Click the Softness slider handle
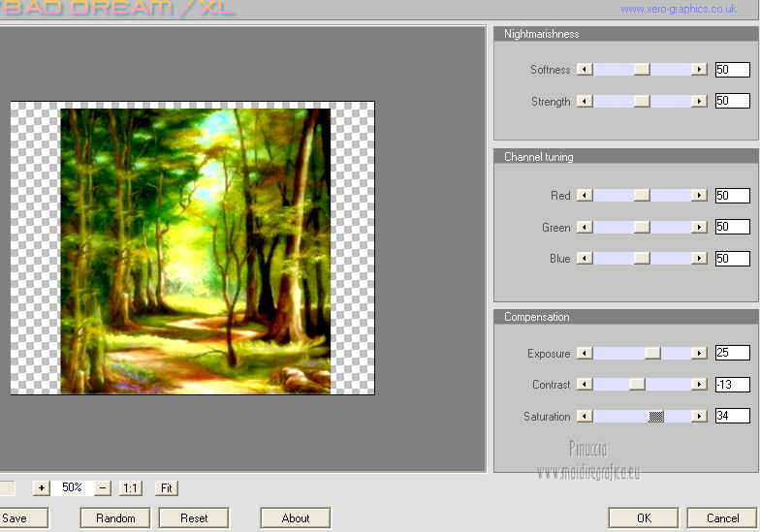This screenshot has height=532, width=760. tap(642, 70)
